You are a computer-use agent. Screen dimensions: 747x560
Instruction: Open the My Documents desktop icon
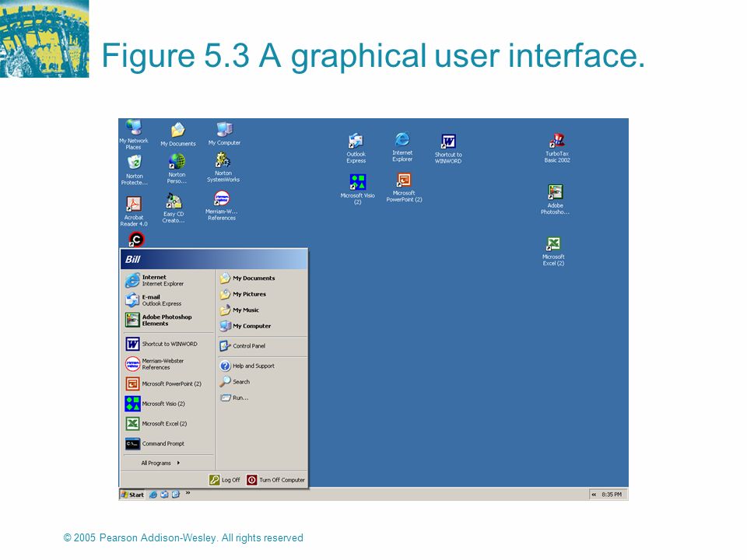(x=177, y=135)
